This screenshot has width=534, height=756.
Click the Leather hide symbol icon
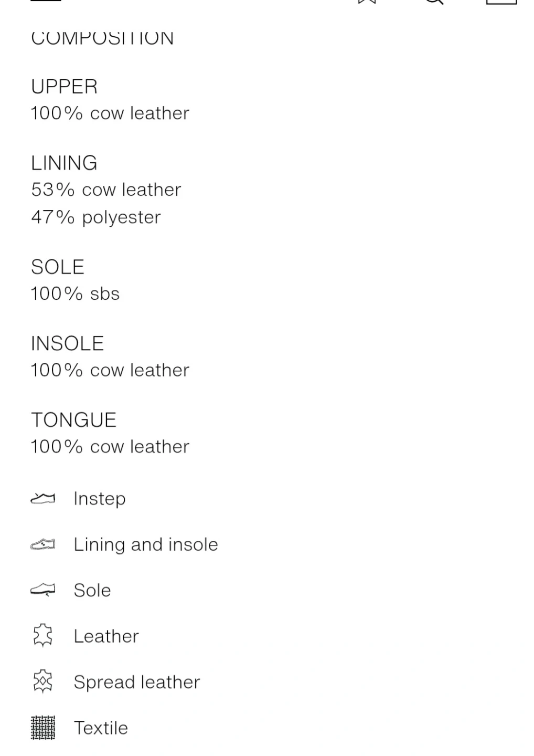click(42, 636)
